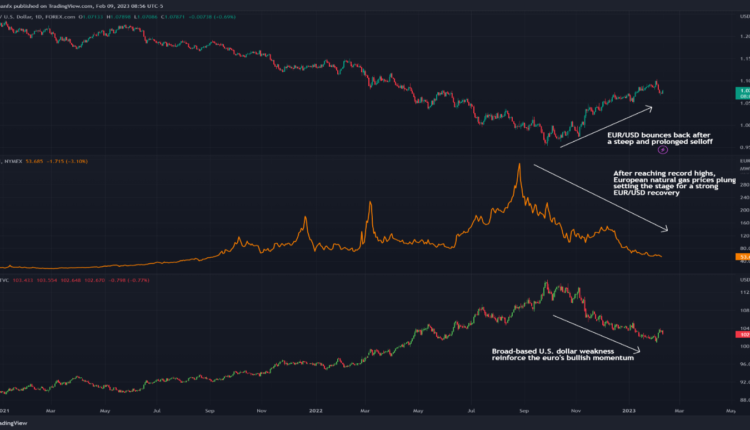This screenshot has width=750, height=430.
Task: Click the green EUR/USD price label on right axis
Action: point(741,91)
